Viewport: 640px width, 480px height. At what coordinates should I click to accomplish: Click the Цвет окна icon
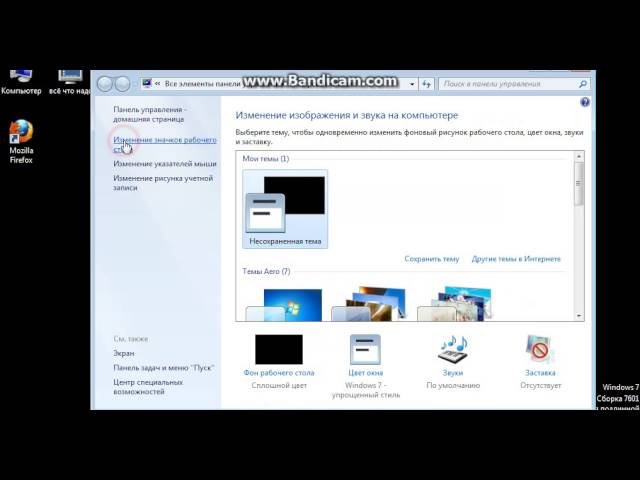tap(365, 349)
